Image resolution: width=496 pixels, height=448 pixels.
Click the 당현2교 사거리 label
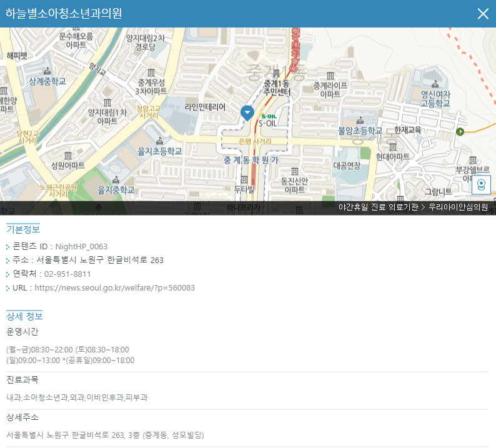coord(28,137)
